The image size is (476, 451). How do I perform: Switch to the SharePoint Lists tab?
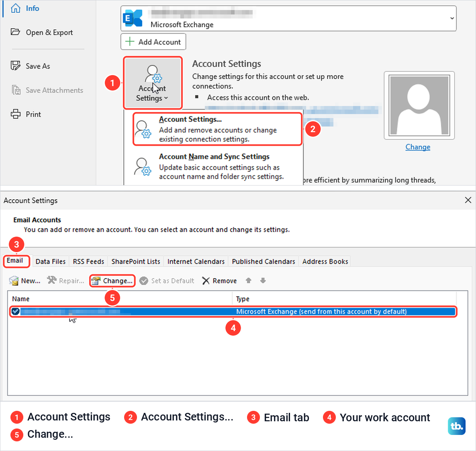(x=136, y=261)
